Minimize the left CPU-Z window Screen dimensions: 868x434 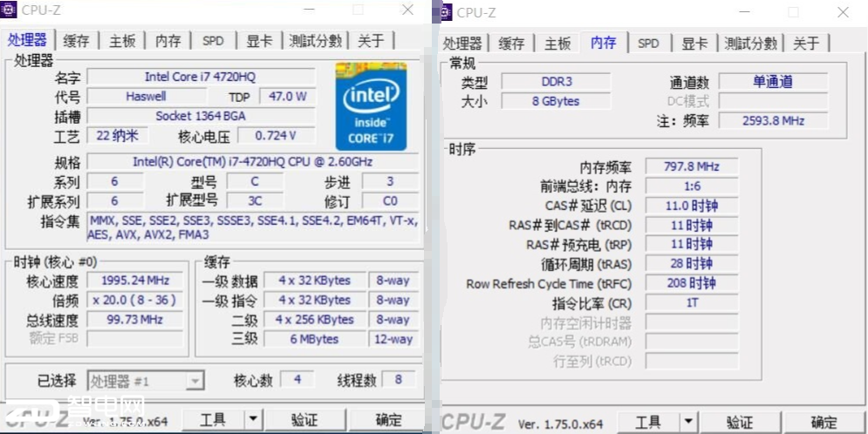[x=310, y=10]
